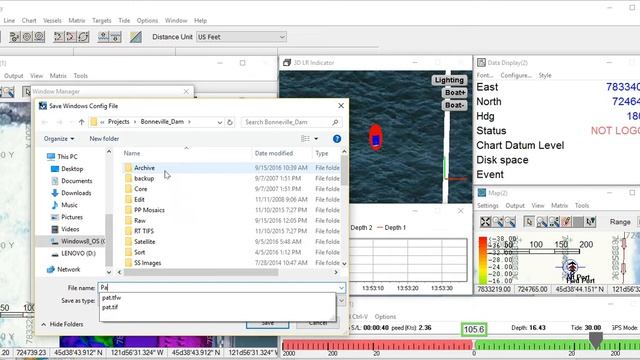640x360 pixels.
Task: Click New folder in save dialog
Action: pyautogui.click(x=104, y=139)
